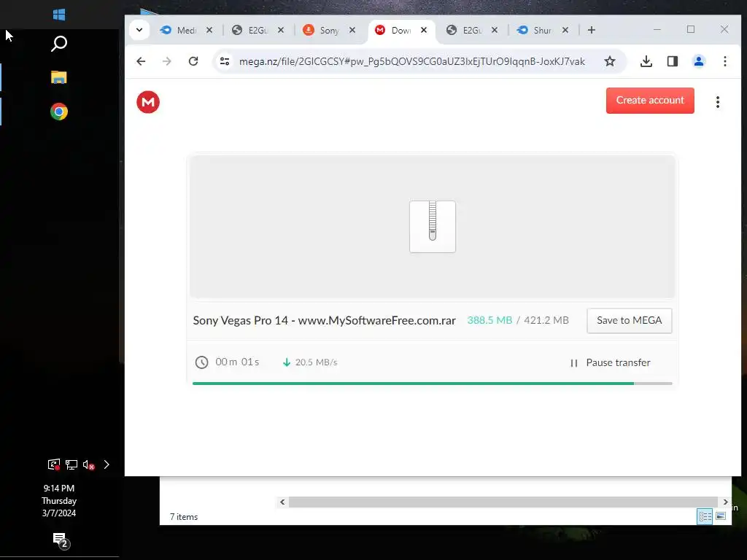Click scroll left arrow in File Explorer window
747x560 pixels.
pos(282,502)
